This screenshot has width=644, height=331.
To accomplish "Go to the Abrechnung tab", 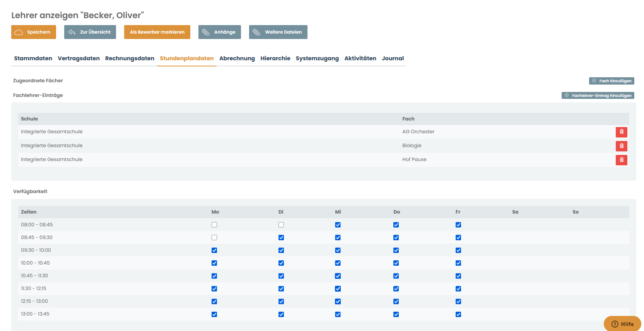I will pos(237,58).
